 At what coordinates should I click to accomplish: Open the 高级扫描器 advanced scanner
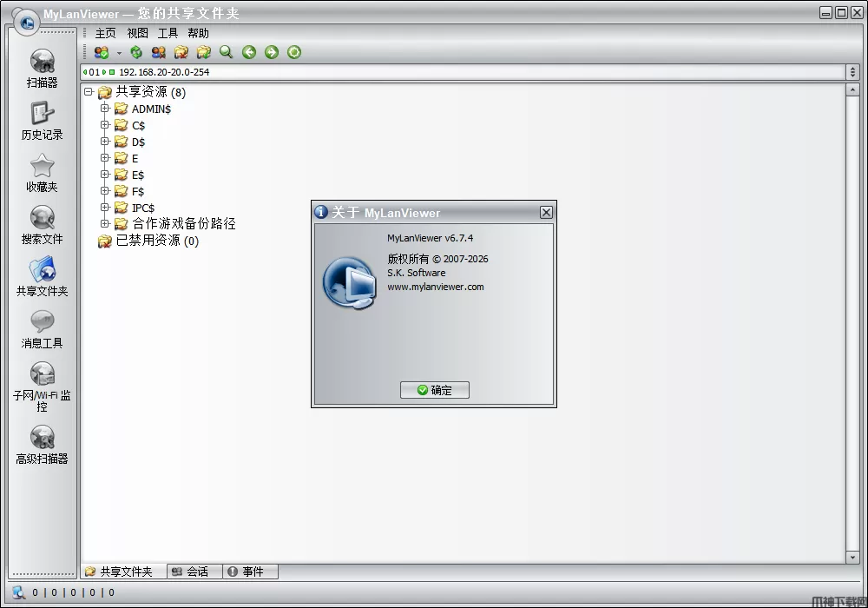point(42,445)
